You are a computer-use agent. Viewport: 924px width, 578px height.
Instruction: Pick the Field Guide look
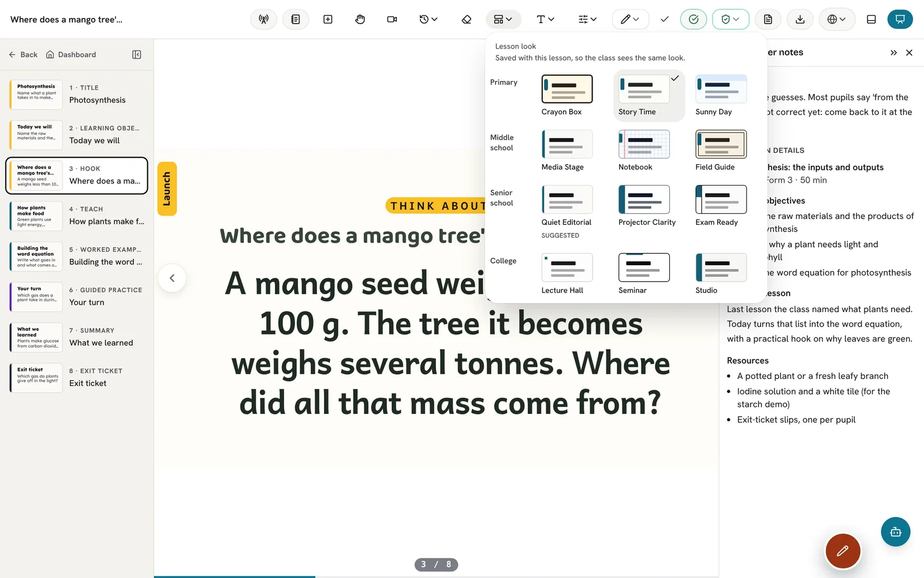(721, 150)
